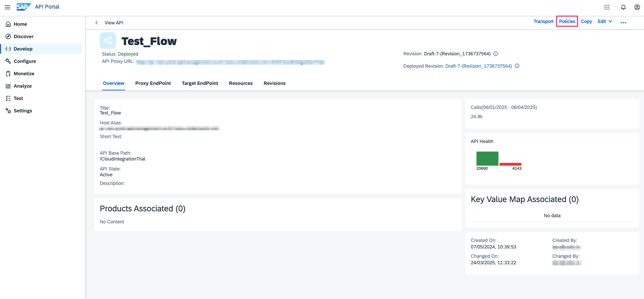This screenshot has width=644, height=299.
Task: Click info icon beside Deployed Revision
Action: 517,66
